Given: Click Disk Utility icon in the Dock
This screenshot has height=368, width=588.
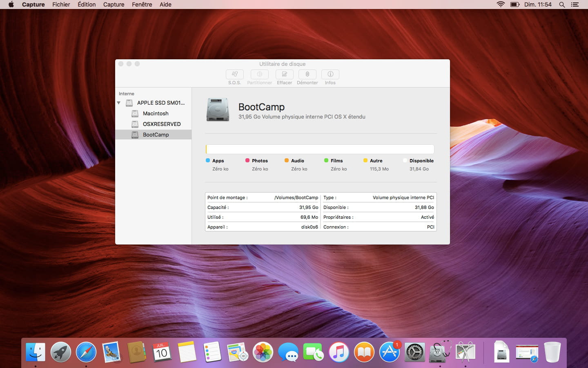Looking at the screenshot, I should [x=440, y=352].
